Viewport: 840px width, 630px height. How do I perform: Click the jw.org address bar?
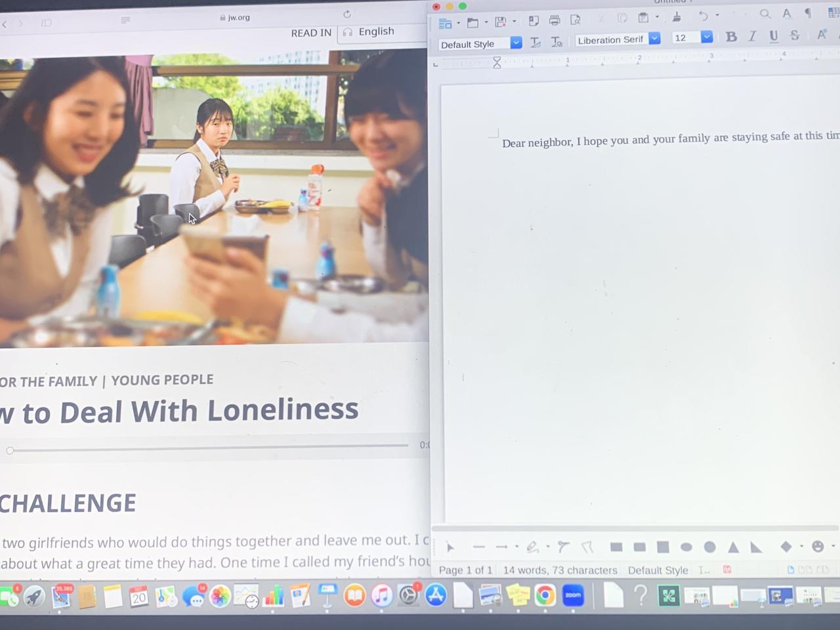click(234, 18)
